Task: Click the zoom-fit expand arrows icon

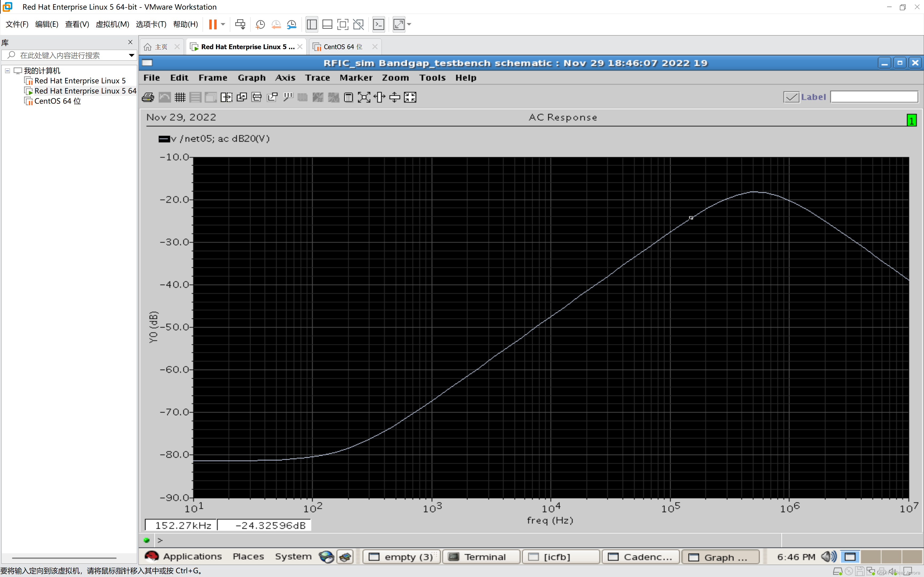Action: coord(364,97)
